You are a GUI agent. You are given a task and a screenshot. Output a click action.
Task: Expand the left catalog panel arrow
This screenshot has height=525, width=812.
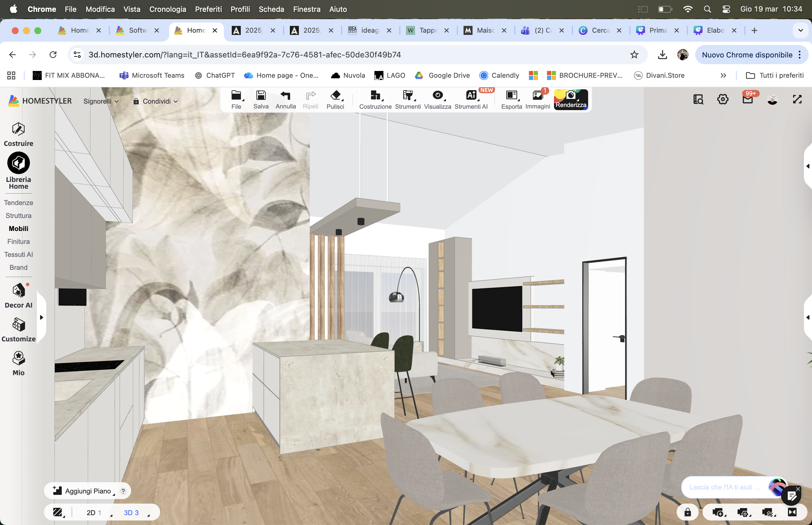42,317
